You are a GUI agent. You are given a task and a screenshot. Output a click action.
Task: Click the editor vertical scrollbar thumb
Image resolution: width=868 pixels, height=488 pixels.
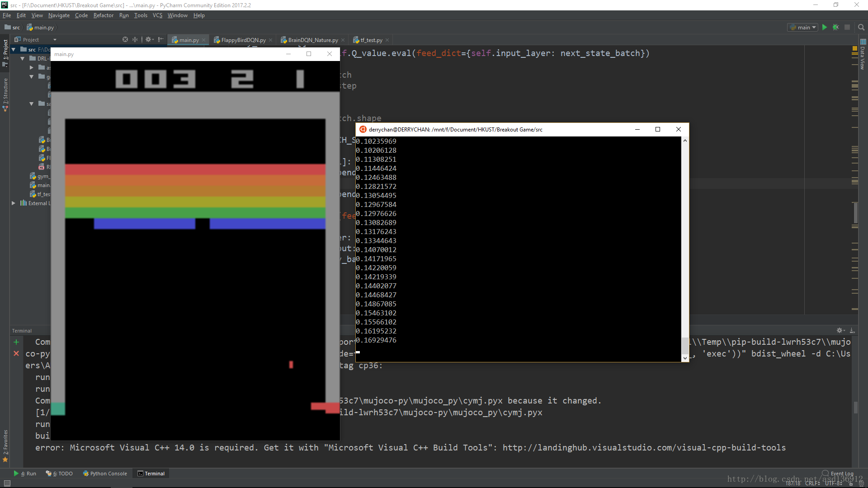[855, 213]
